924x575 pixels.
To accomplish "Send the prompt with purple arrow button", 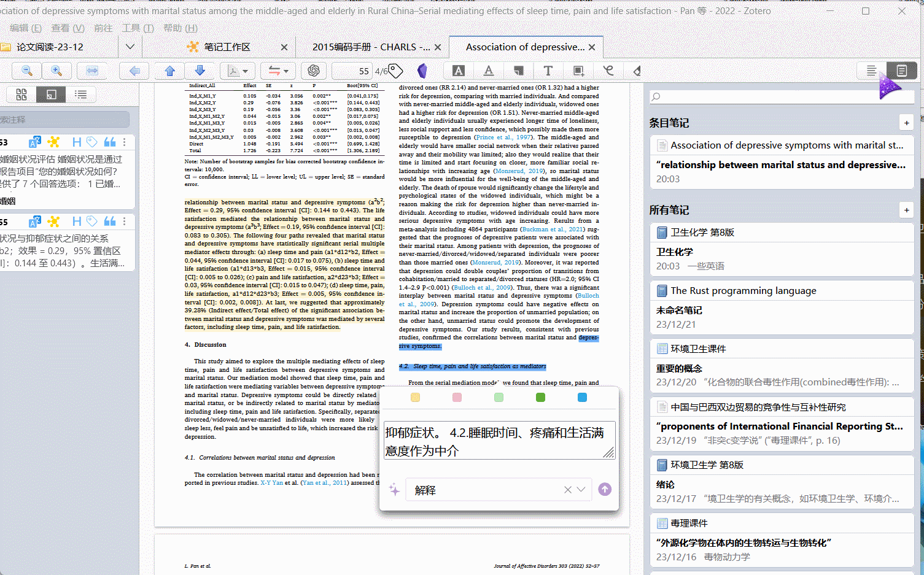I will pyautogui.click(x=605, y=489).
